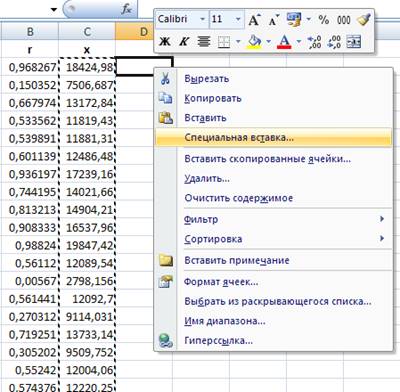Click cell containing 12092,7
Screen dimensions: 400x392
pyautogui.click(x=87, y=299)
